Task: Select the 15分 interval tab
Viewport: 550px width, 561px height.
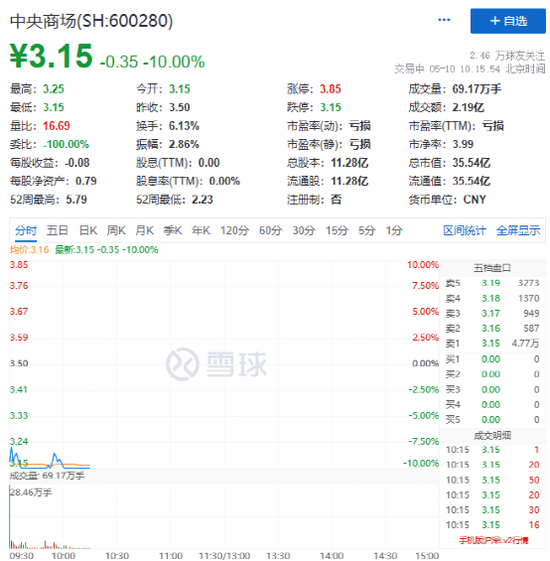Action: pyautogui.click(x=336, y=230)
